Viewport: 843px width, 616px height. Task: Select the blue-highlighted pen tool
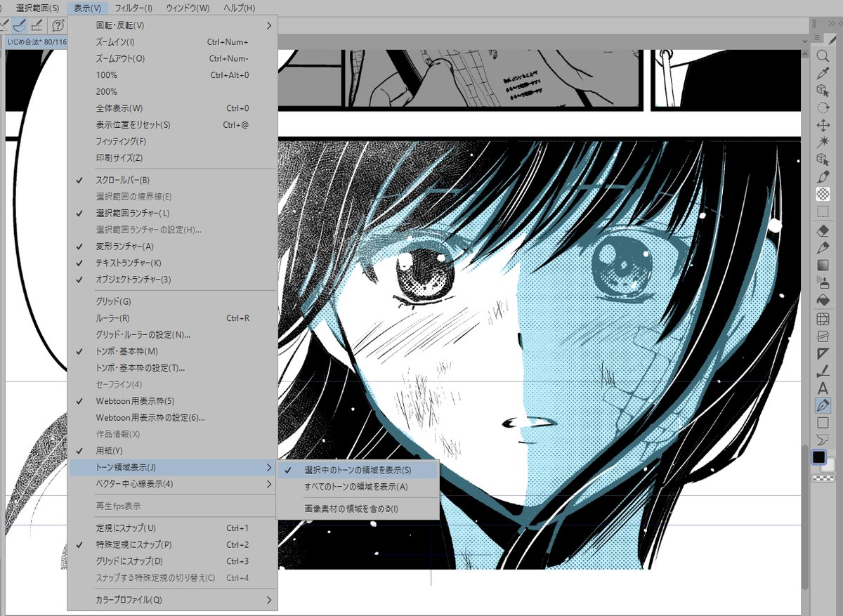[823, 405]
